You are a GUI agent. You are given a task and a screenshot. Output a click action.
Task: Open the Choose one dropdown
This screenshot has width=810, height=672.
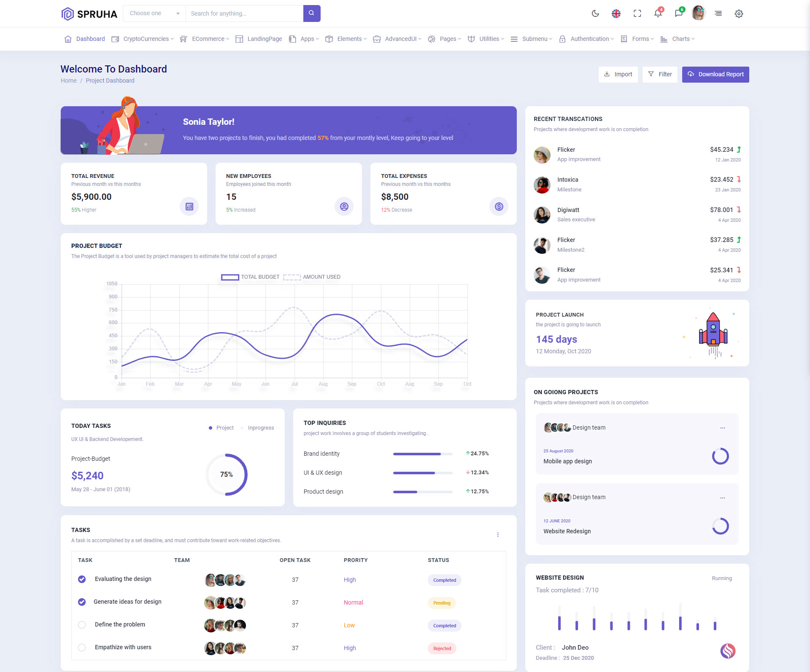click(x=154, y=13)
